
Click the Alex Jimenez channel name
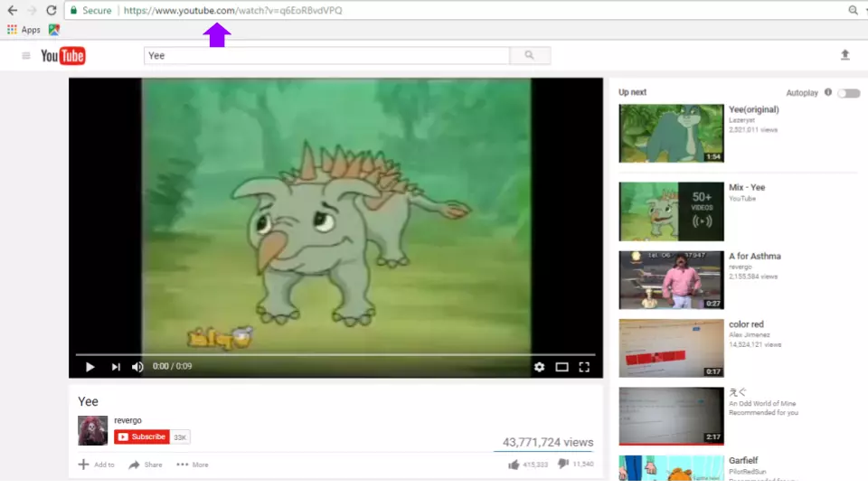(x=749, y=334)
